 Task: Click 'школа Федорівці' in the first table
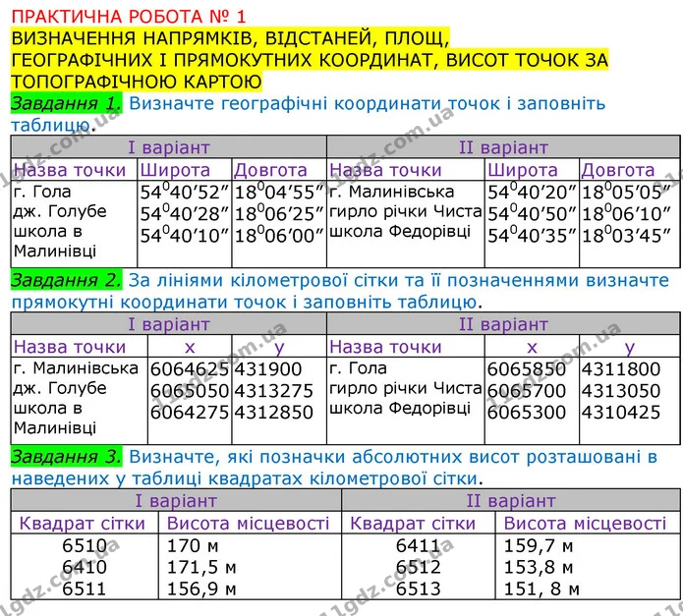[x=400, y=231]
